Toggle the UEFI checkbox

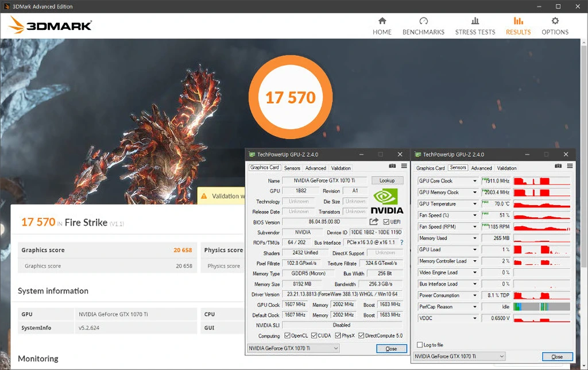click(x=386, y=222)
